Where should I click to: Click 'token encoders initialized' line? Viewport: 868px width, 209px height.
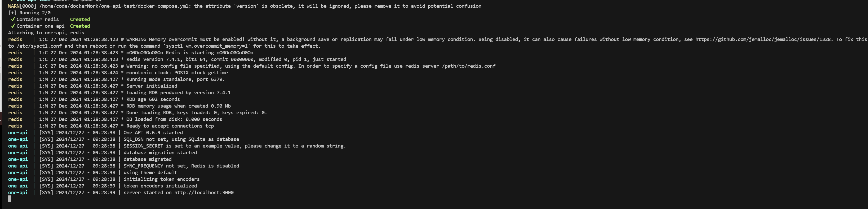click(x=160, y=186)
